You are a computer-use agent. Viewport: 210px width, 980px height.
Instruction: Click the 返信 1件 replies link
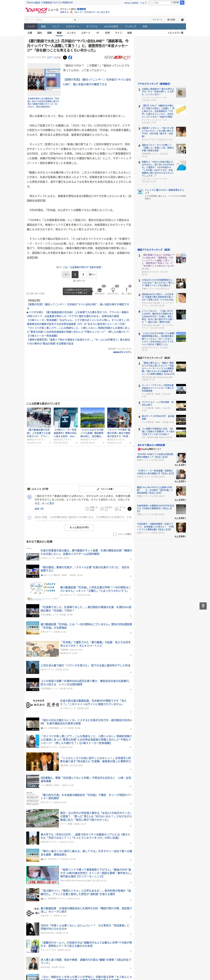point(39,509)
